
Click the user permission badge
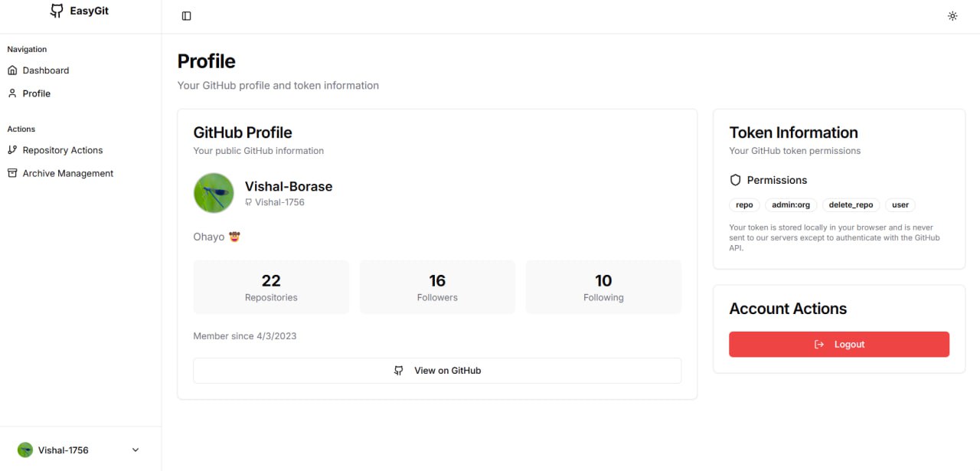point(900,205)
